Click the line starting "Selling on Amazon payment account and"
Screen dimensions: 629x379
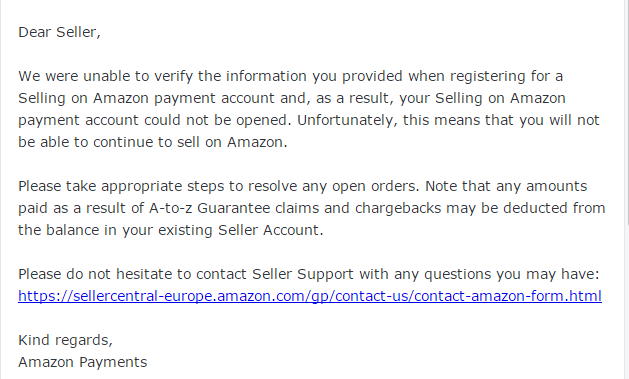(x=292, y=98)
